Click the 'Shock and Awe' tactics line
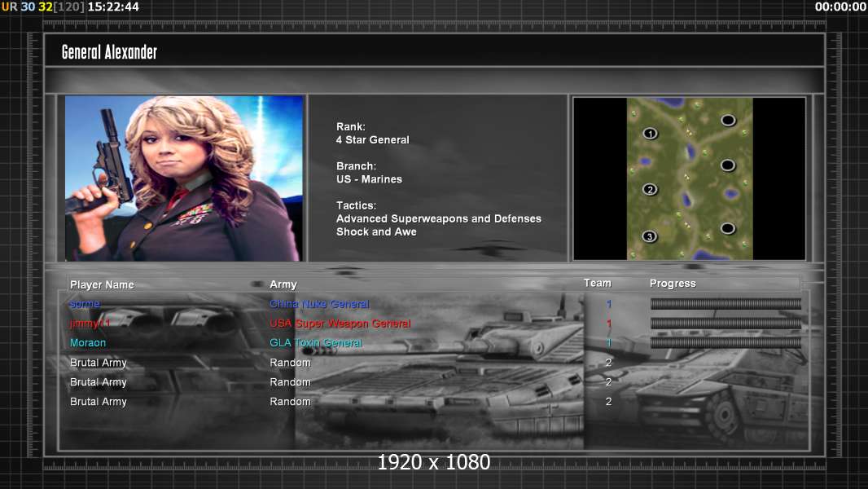 (376, 232)
